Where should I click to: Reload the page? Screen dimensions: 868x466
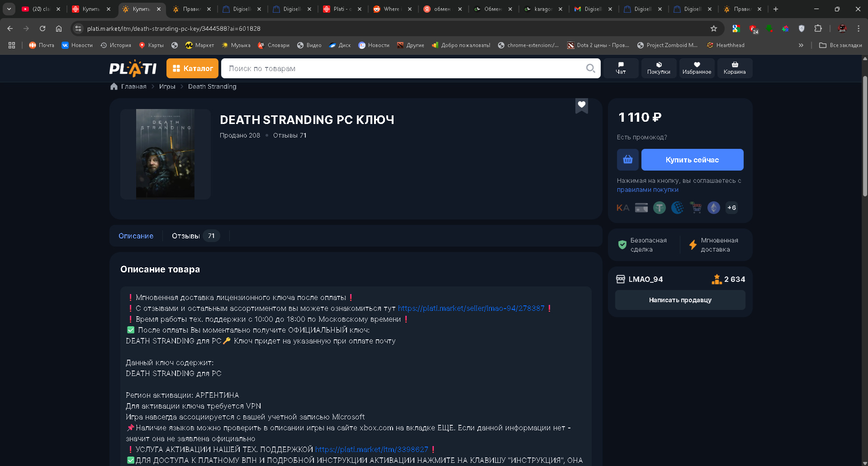(x=43, y=29)
